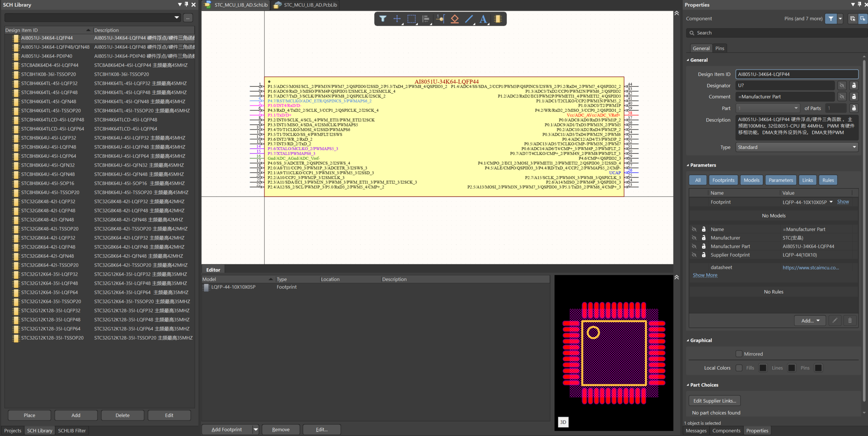The height and width of the screenshot is (436, 868).
Task: Click the highlighted single selection cursor icon
Action: click(x=863, y=19)
